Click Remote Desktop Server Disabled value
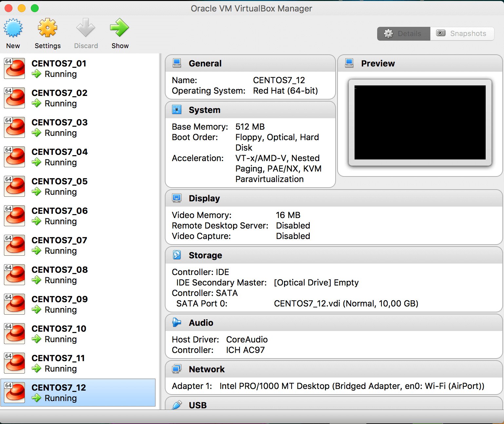Image resolution: width=504 pixels, height=424 pixels. (x=293, y=226)
